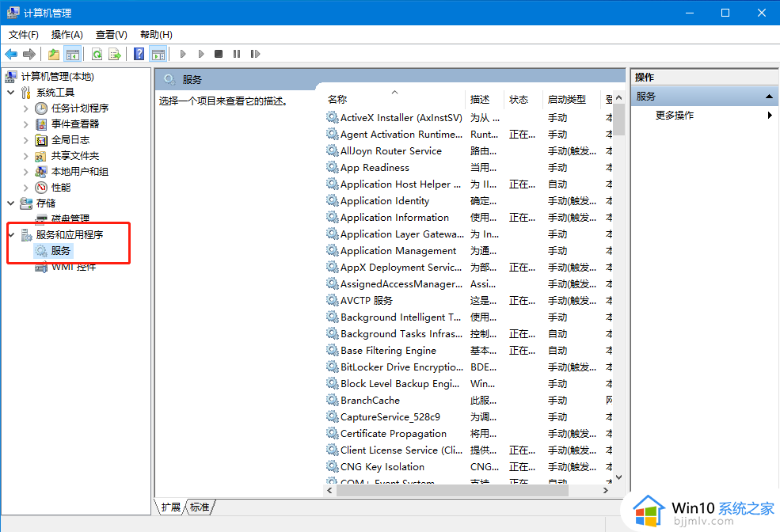Click the Back arrow toolbar icon

[11, 54]
